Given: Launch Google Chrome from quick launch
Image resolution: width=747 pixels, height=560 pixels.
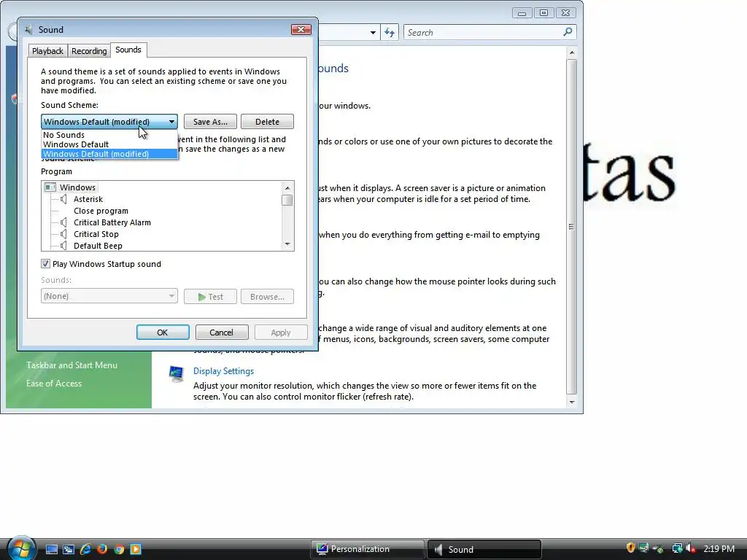Looking at the screenshot, I should click(119, 549).
